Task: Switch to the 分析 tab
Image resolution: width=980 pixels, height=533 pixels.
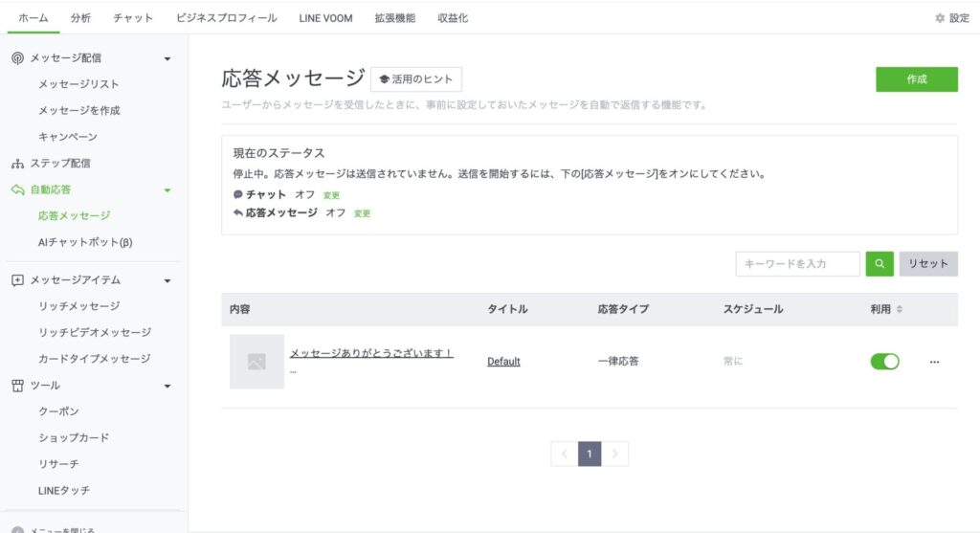Action: (x=80, y=18)
